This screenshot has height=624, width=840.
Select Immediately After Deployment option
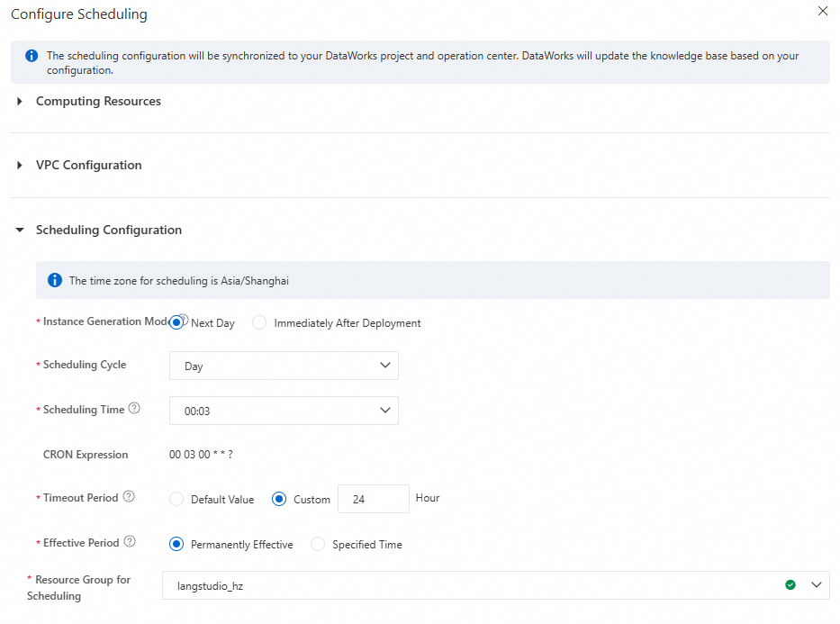point(259,322)
